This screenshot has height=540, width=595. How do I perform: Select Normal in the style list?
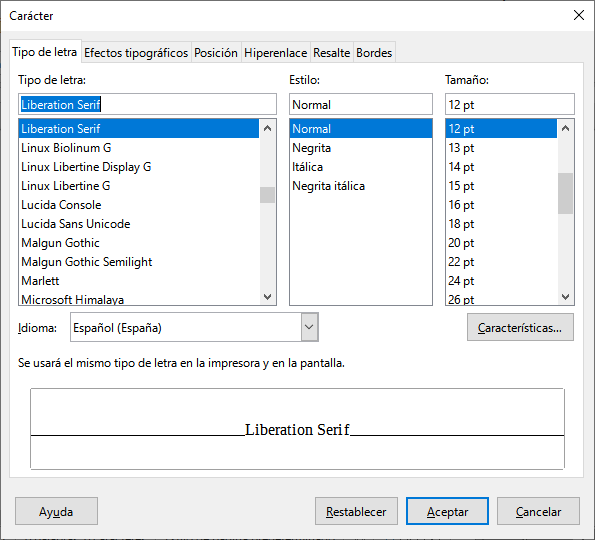[x=360, y=129]
